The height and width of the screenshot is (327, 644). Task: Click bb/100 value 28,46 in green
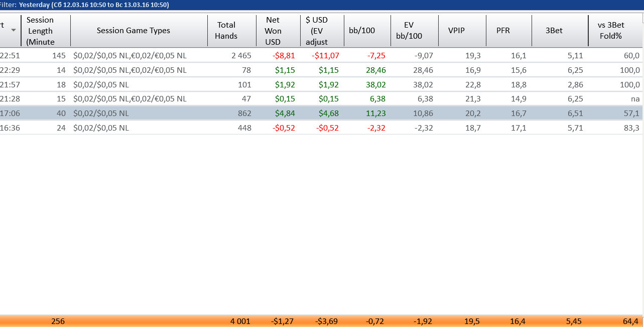375,70
